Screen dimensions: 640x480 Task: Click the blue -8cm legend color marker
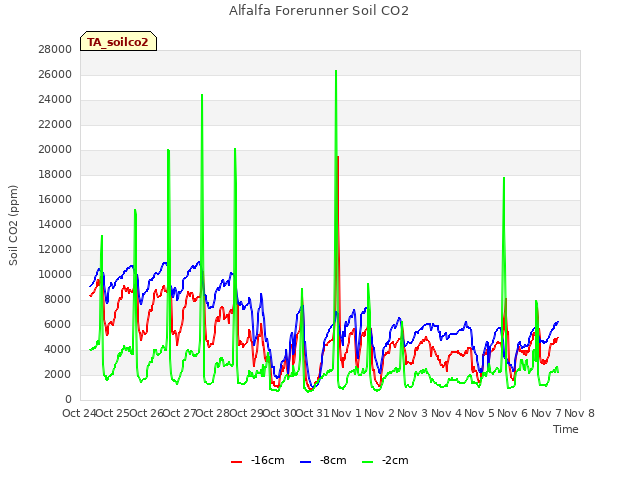305,462
